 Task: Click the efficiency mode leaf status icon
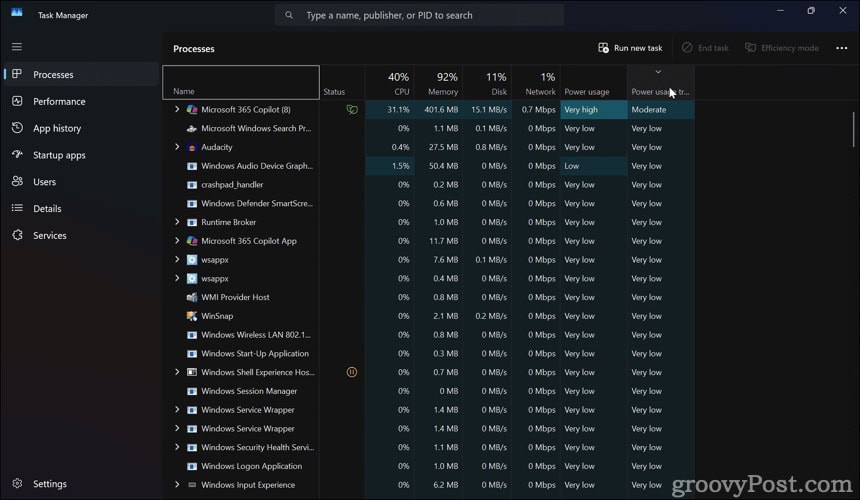tap(352, 110)
